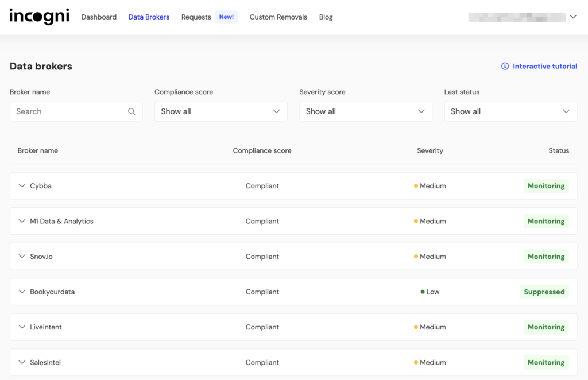Click the Snov.io broker name

pyautogui.click(x=41, y=257)
